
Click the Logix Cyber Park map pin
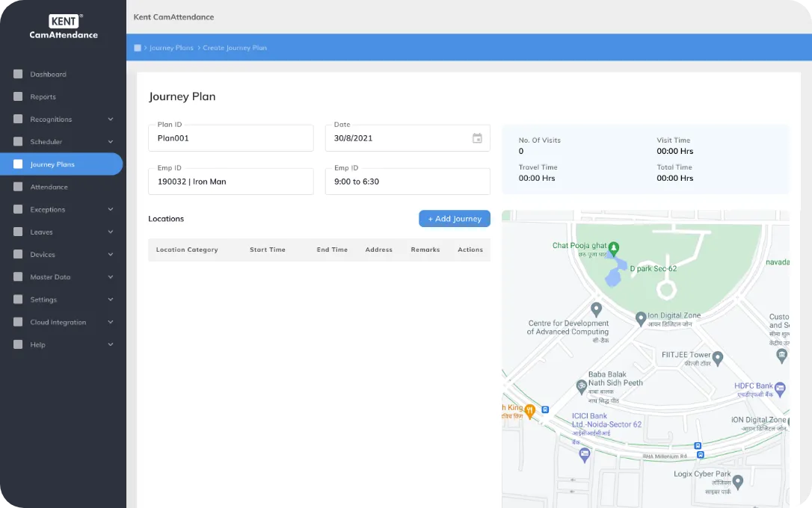coord(738,482)
